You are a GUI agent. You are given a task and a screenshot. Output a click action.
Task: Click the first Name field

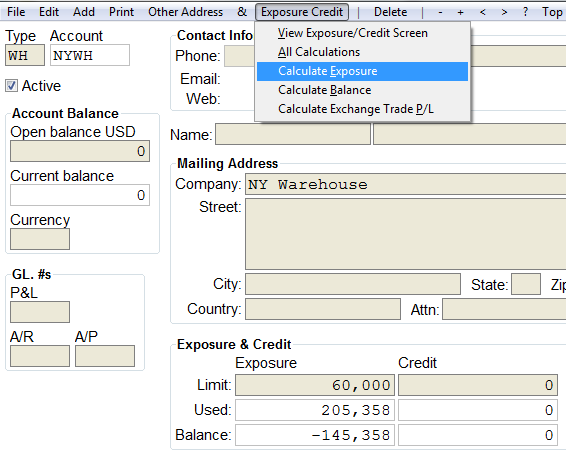pyautogui.click(x=293, y=134)
